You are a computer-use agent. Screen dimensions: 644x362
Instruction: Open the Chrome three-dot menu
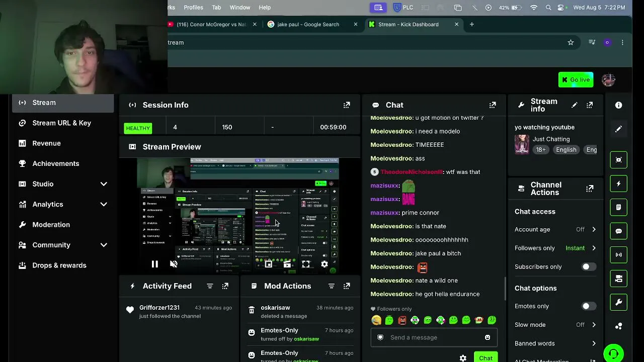[x=622, y=43]
